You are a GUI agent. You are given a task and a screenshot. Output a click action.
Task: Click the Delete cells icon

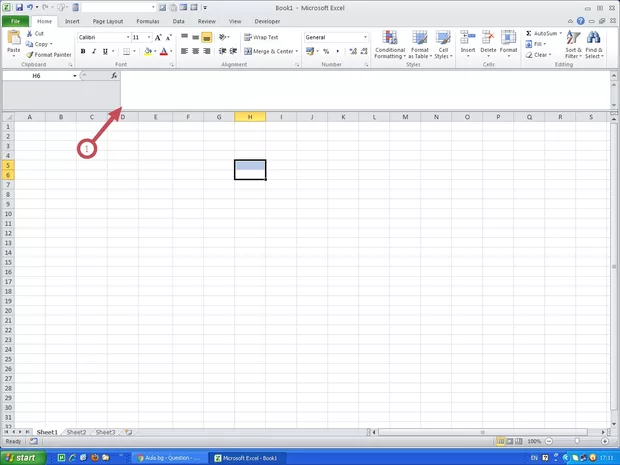click(x=488, y=38)
